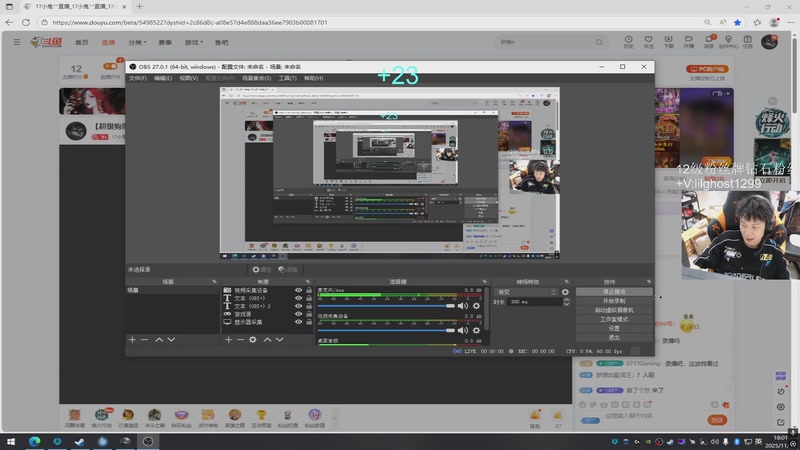Move the selected scene down
800x450 pixels.
coord(171,340)
